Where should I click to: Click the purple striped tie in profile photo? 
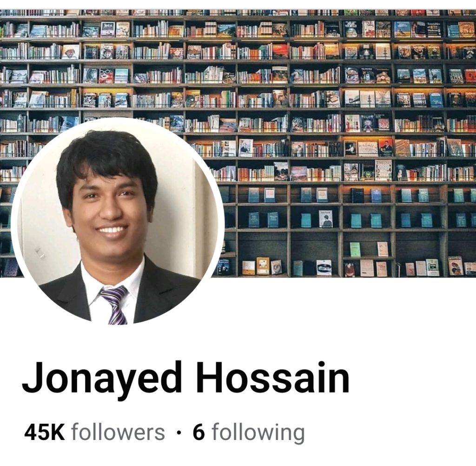[115, 305]
